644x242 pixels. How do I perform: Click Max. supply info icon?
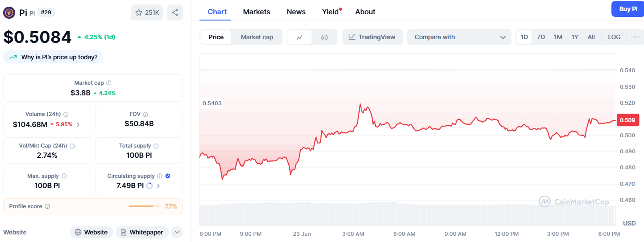64,176
